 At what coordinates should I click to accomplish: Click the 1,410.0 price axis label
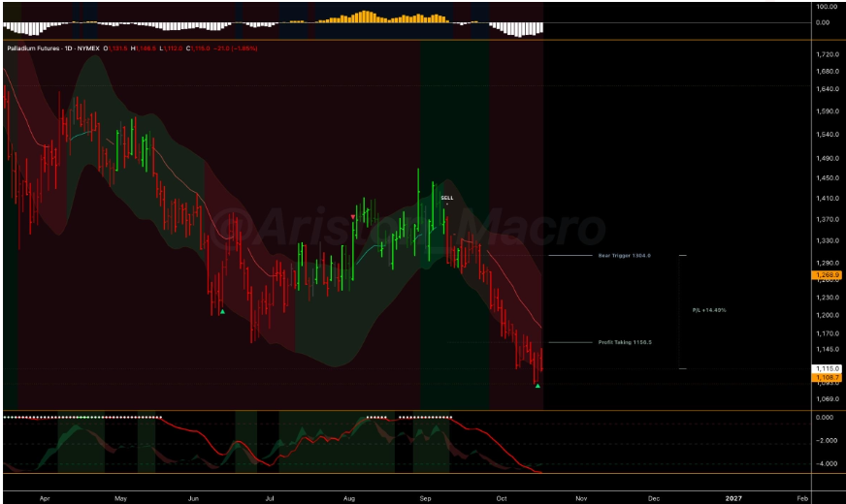point(828,199)
